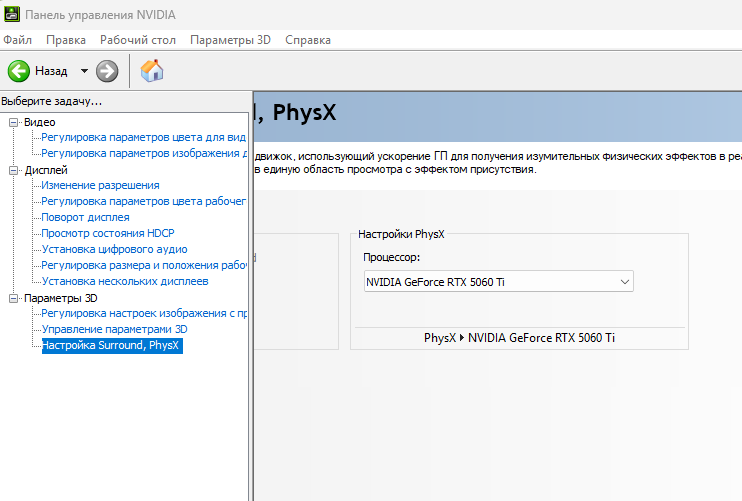Open the Back history dropdown arrow

(84, 71)
